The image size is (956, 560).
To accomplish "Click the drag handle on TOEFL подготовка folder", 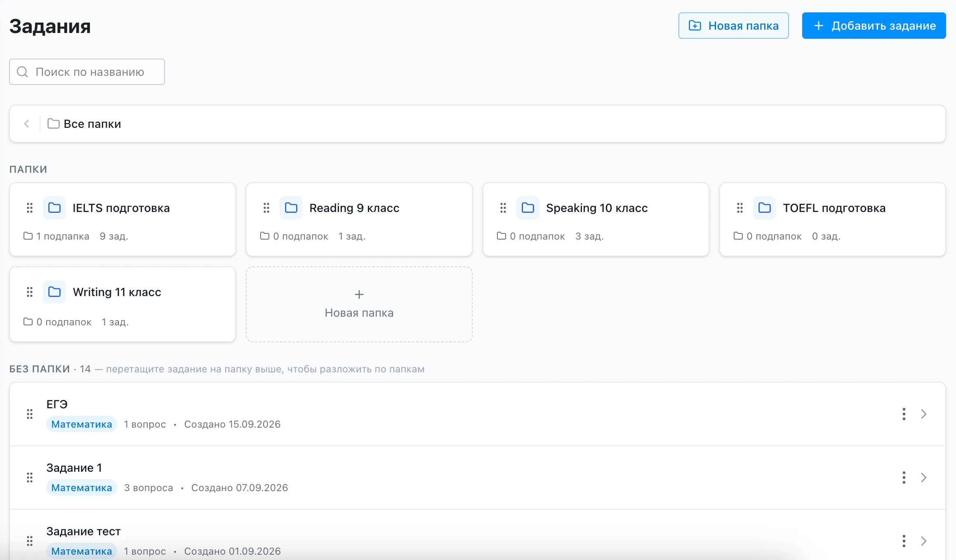I will (740, 208).
